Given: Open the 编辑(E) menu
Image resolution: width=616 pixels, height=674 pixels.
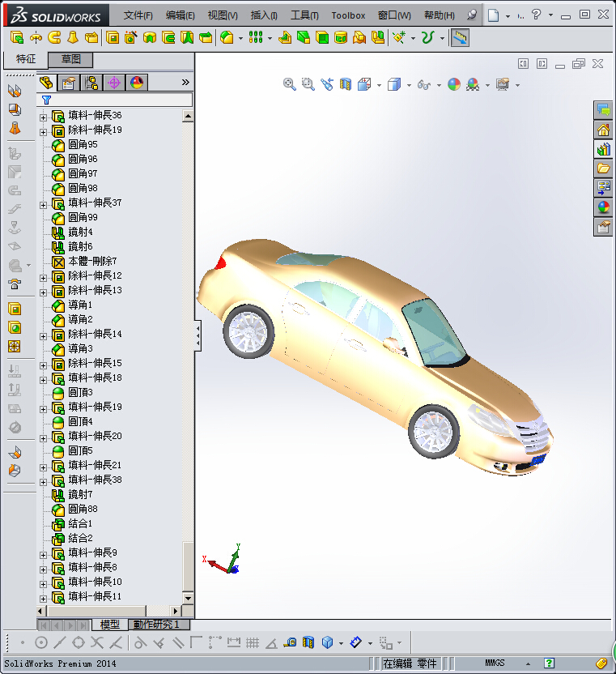Looking at the screenshot, I should (180, 15).
